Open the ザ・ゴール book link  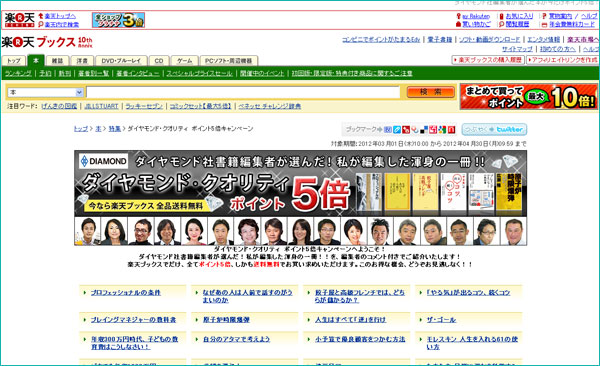441,320
